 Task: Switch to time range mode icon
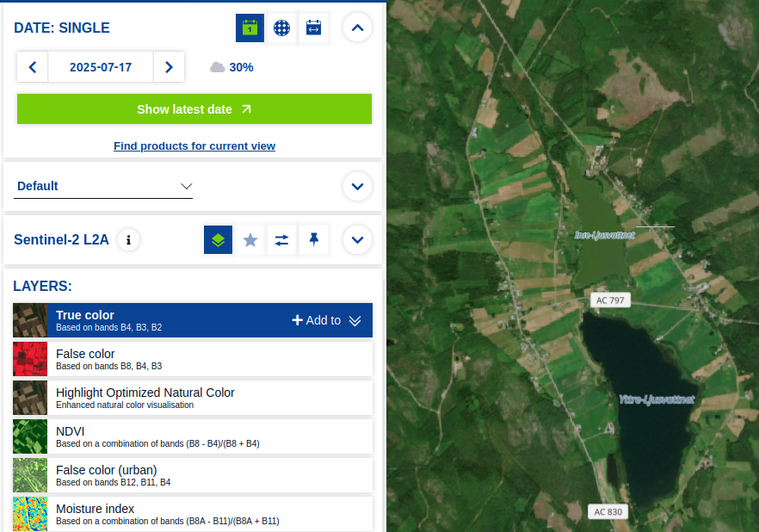pos(313,28)
